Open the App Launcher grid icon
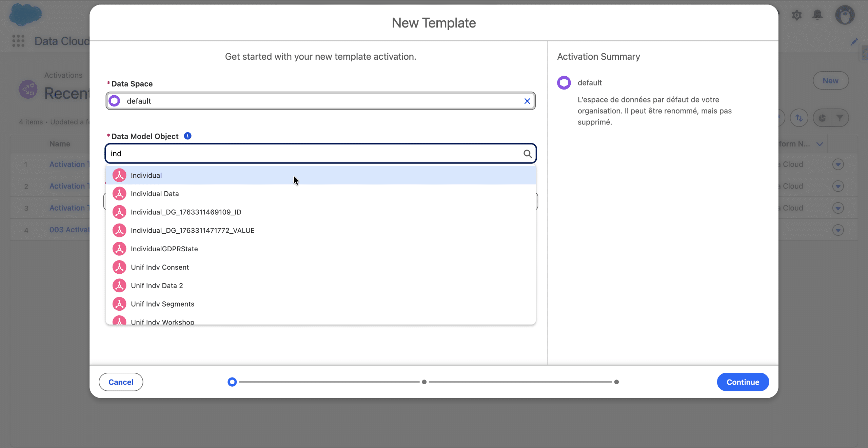This screenshot has width=868, height=448. pos(18,41)
